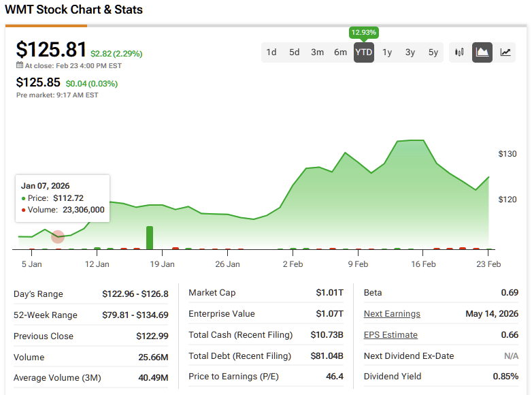Select the 1d time range

pyautogui.click(x=271, y=52)
